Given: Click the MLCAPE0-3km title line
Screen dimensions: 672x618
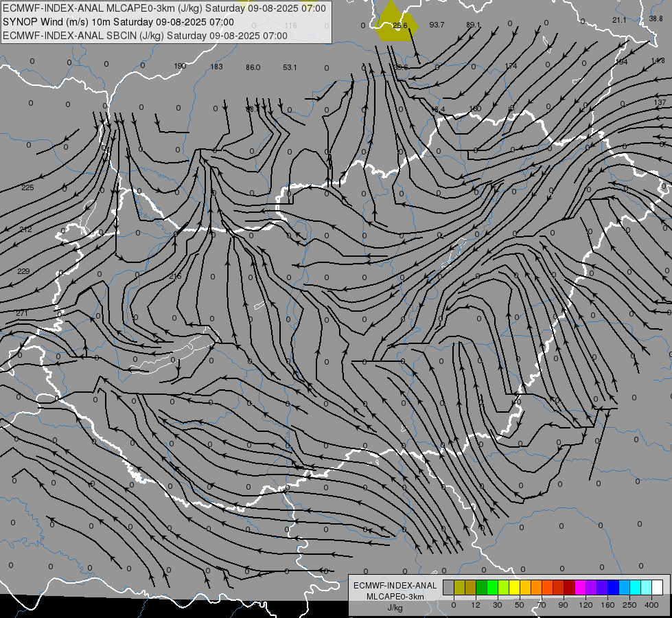Looking at the screenshot, I should [164, 8].
